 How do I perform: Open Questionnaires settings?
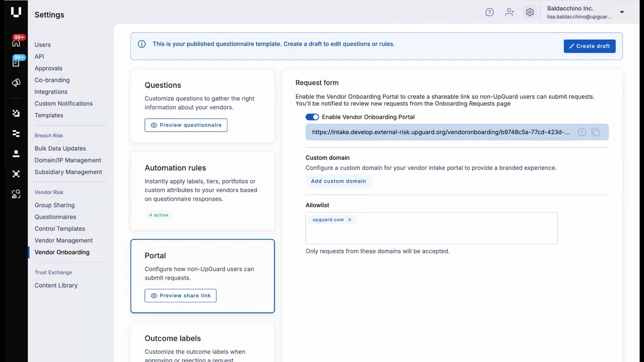55,217
